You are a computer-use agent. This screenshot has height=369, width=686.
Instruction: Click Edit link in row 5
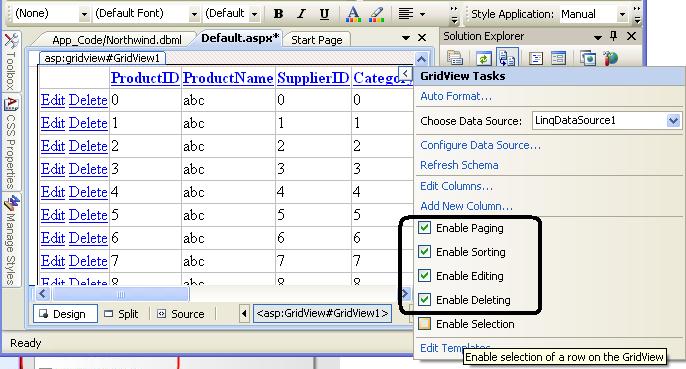[x=53, y=215]
